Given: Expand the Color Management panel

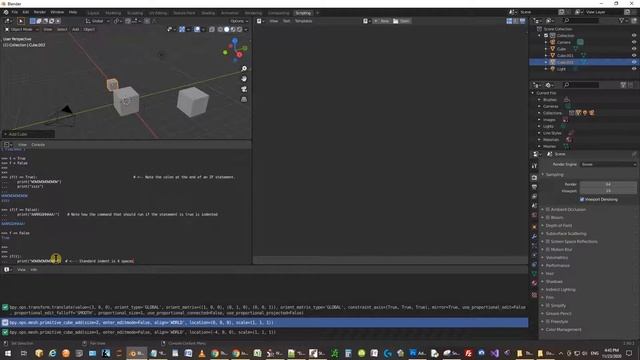Looking at the screenshot, I should [x=563, y=329].
